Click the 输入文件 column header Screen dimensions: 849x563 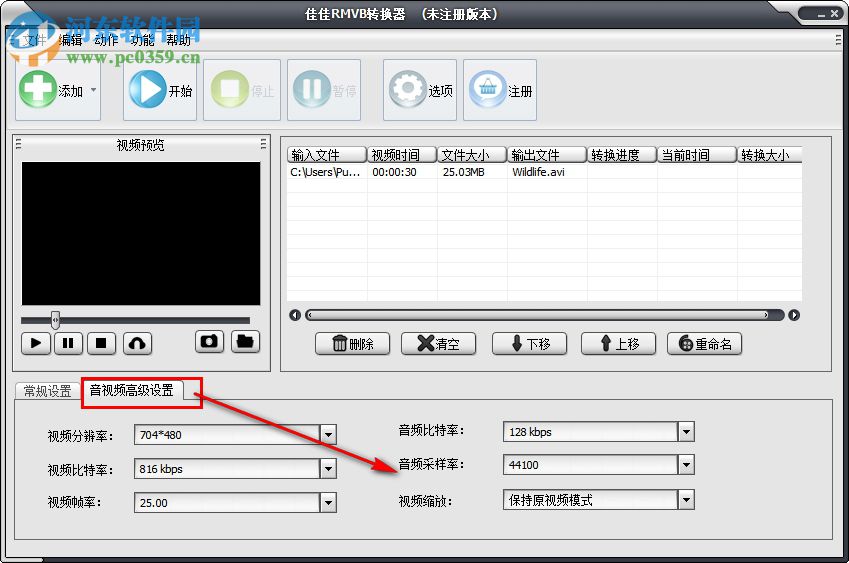coord(326,155)
